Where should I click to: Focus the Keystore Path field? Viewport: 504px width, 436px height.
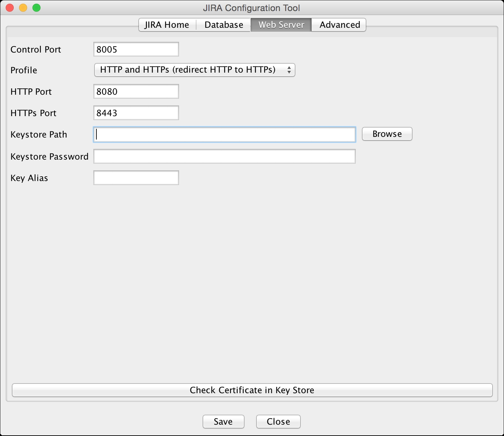click(x=225, y=134)
